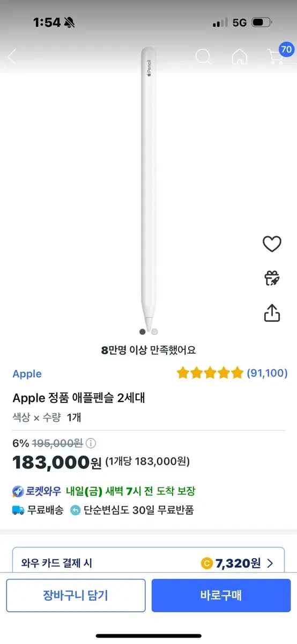This screenshot has height=644, width=297.
Task: Expand the 와우 카드 결제 시 chevron
Action: tap(270, 563)
